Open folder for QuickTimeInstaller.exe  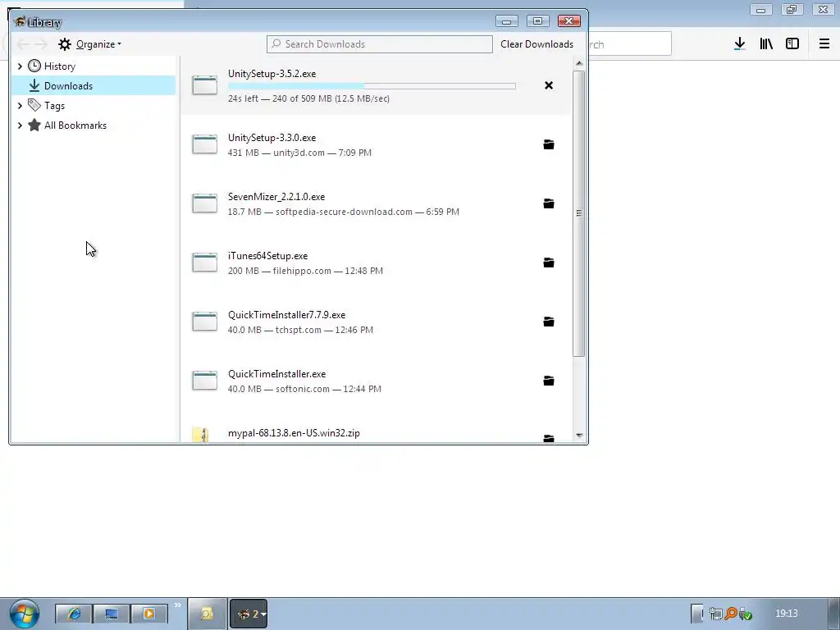(549, 381)
